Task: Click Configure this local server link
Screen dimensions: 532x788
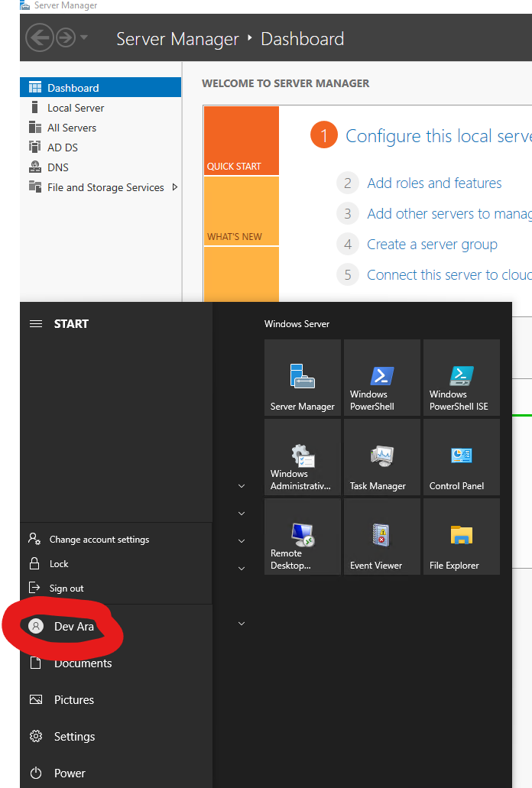Action: (439, 136)
